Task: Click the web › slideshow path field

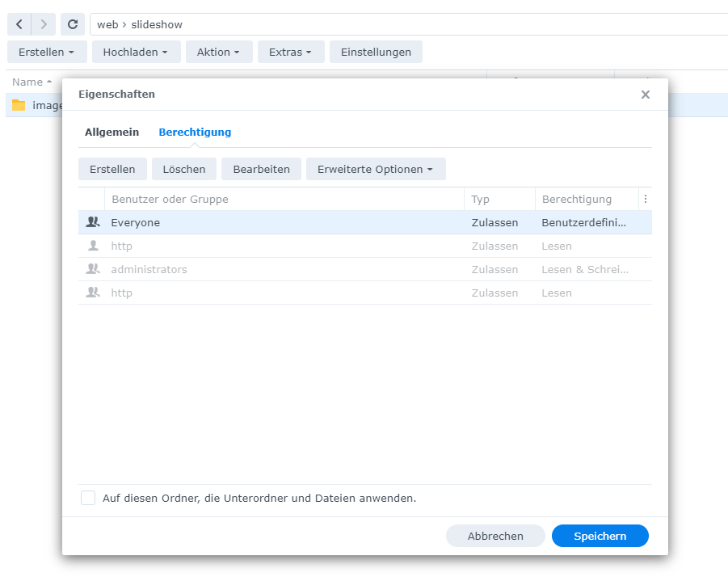Action: [404, 24]
